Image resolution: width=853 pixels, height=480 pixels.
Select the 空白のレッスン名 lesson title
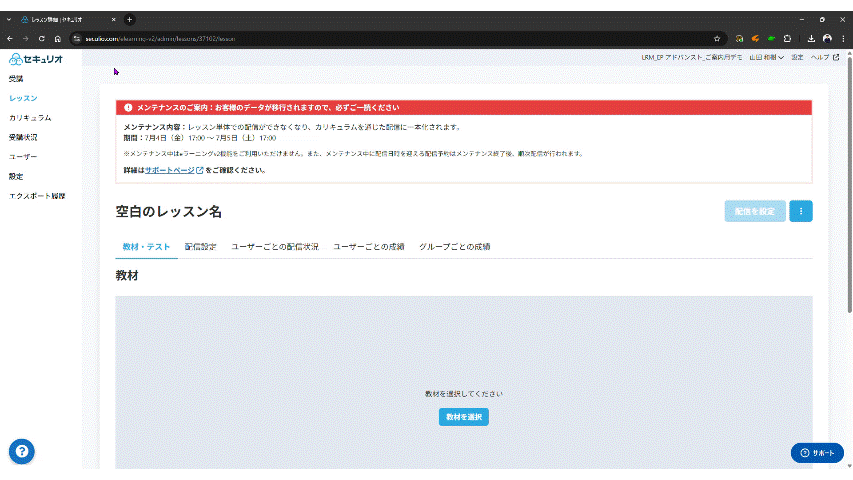169,212
